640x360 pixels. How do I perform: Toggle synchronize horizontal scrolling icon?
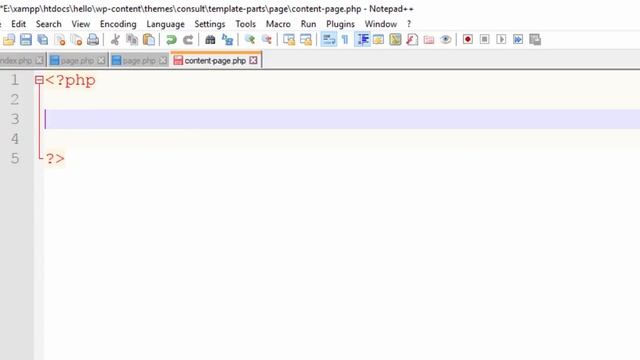click(306, 40)
